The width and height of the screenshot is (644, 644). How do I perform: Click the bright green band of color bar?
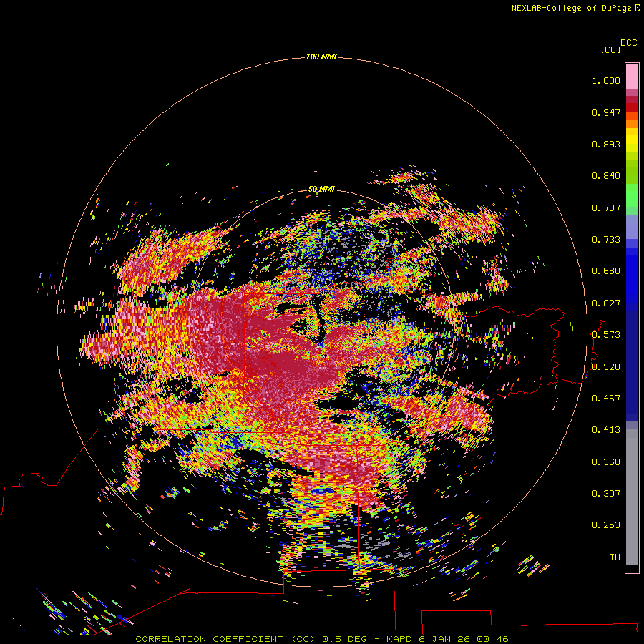click(632, 195)
